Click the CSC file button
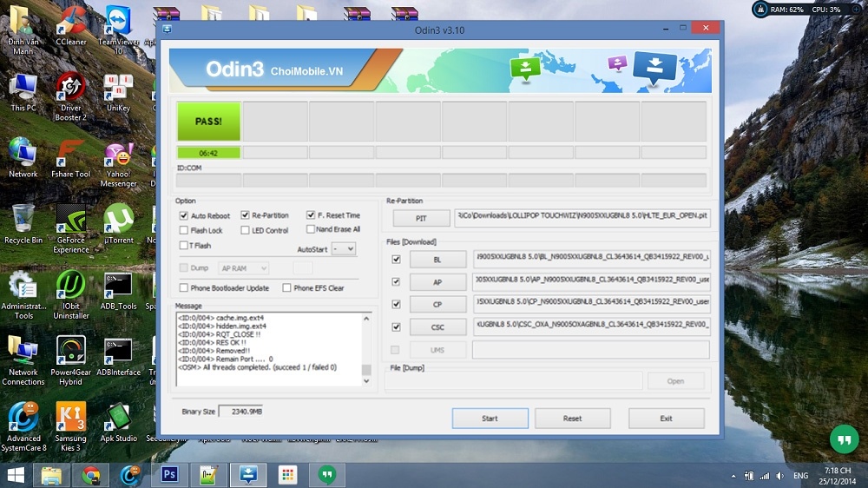 click(437, 326)
